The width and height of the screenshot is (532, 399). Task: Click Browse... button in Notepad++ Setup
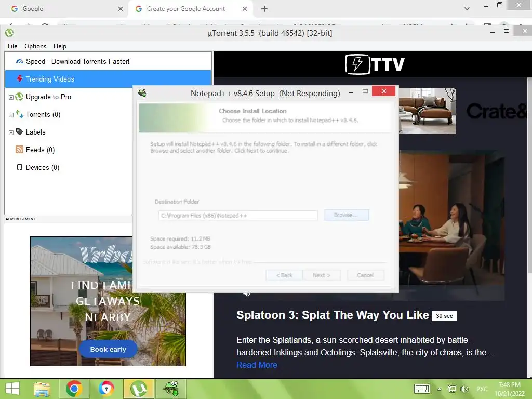(347, 215)
